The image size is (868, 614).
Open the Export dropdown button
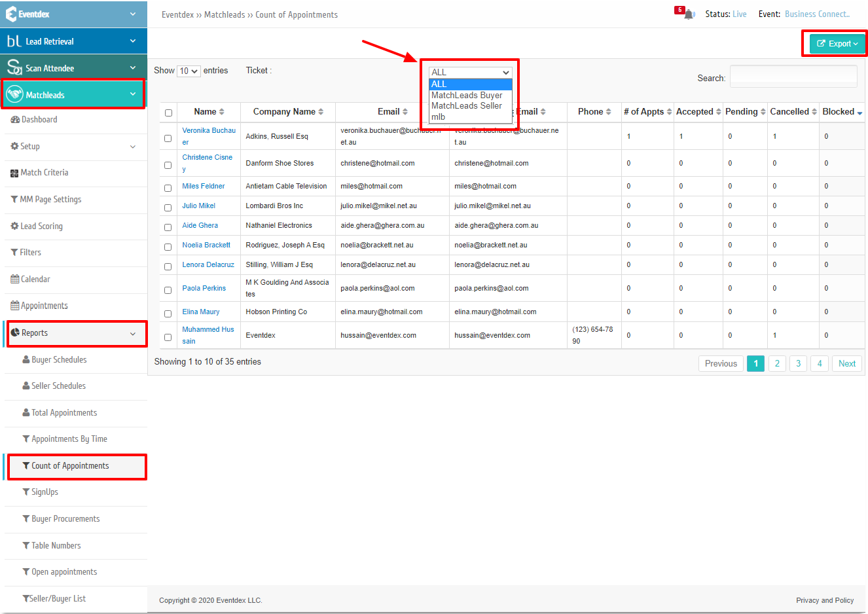[837, 44]
